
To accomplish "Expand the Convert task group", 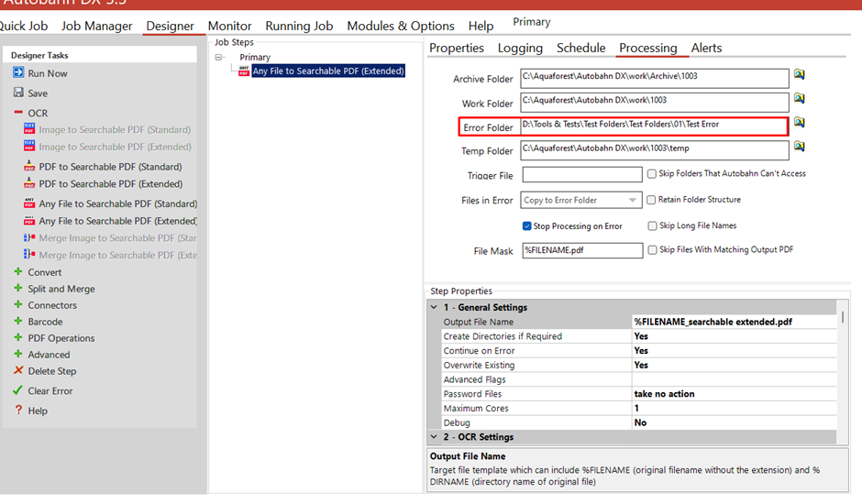I will coord(18,271).
